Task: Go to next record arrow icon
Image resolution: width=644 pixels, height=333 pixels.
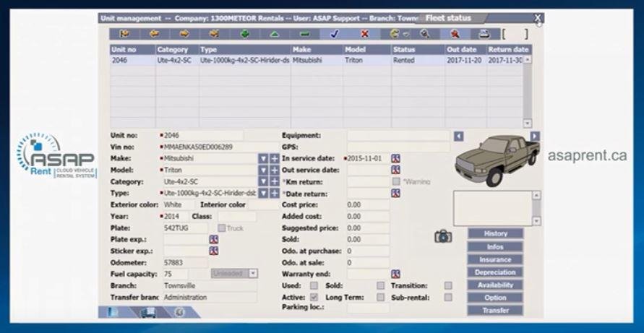Action: [x=184, y=34]
